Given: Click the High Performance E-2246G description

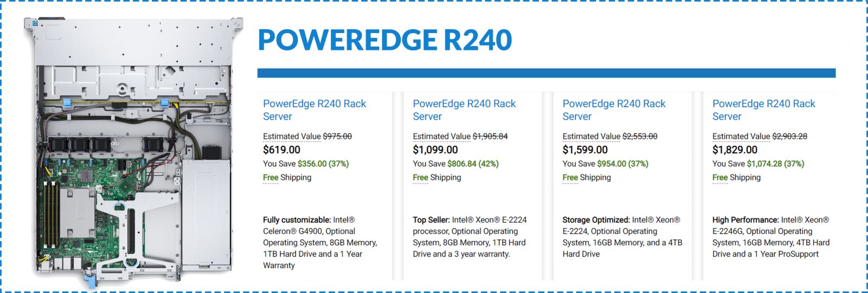Looking at the screenshot, I should point(771,237).
